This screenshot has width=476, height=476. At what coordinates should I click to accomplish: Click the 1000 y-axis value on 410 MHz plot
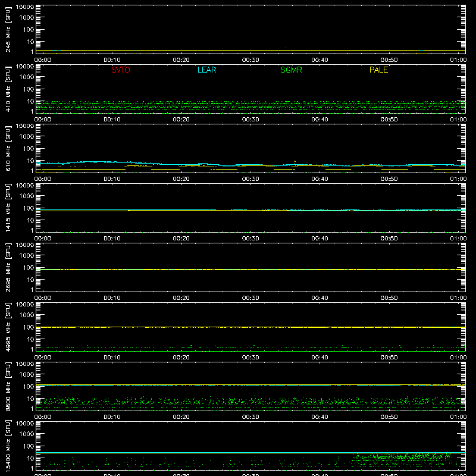coord(27,77)
